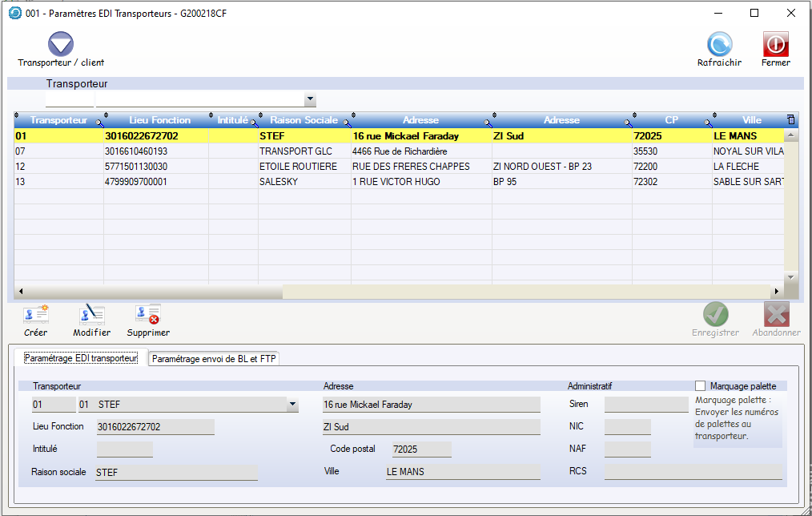Click the Rafraîchir refresh icon
812x516 pixels.
(719, 44)
